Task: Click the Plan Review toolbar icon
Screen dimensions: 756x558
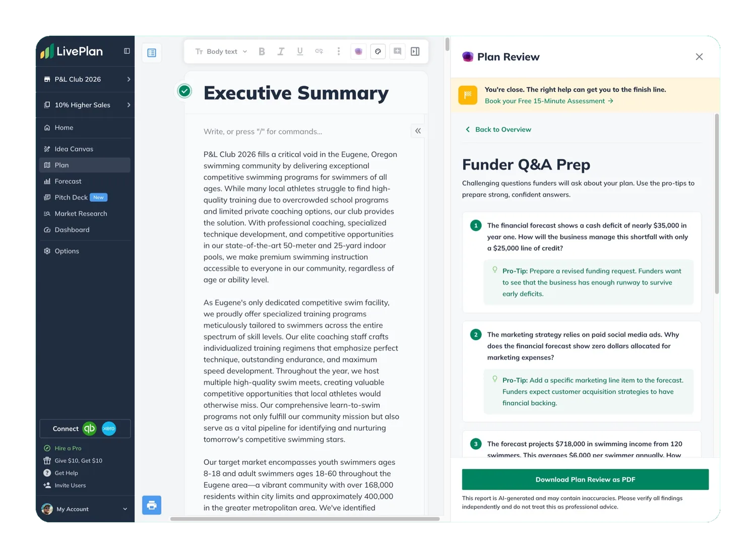Action: click(378, 51)
